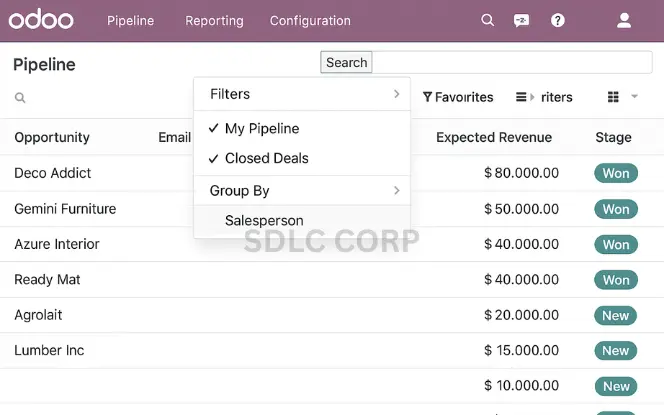The height and width of the screenshot is (415, 664).
Task: Open the help question mark icon
Action: [x=558, y=20]
